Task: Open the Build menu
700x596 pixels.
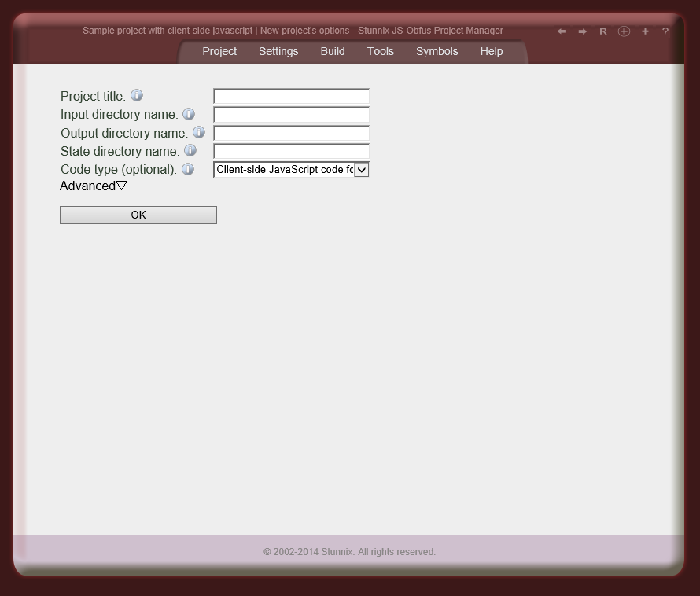Action: coord(333,51)
